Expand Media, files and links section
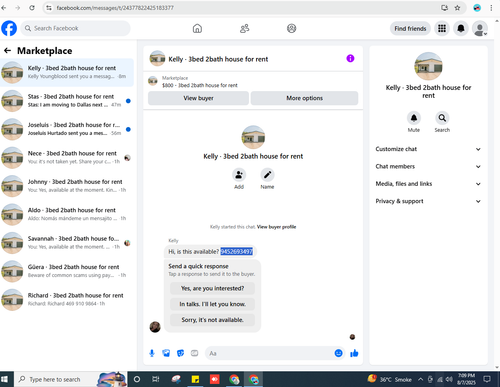Image resolution: width=500 pixels, height=387 pixels. 428,184
